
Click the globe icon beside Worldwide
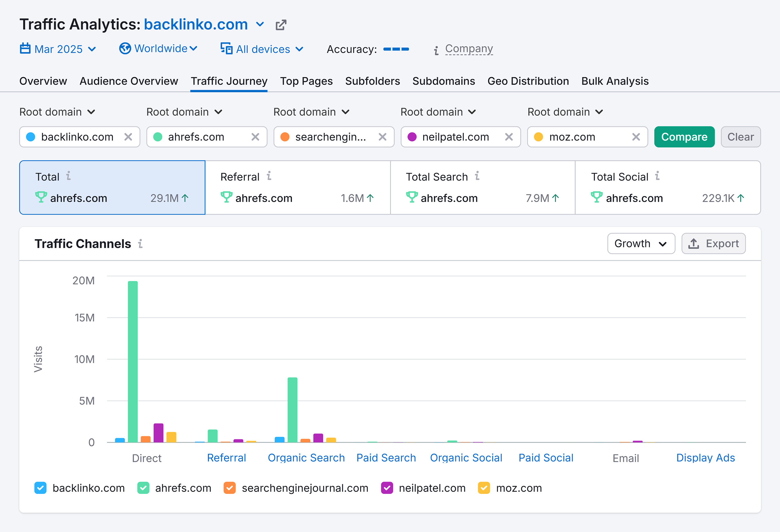coord(125,49)
